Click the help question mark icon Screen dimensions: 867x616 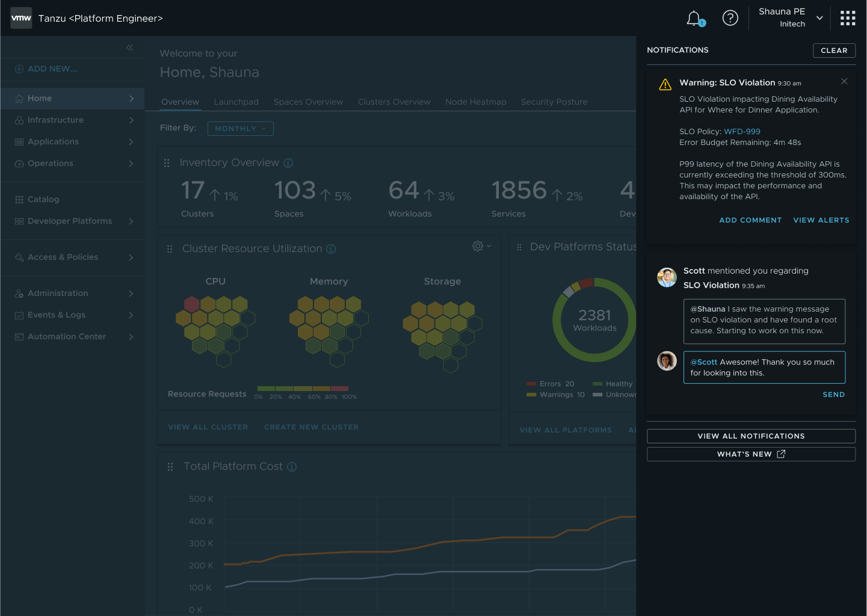(730, 19)
